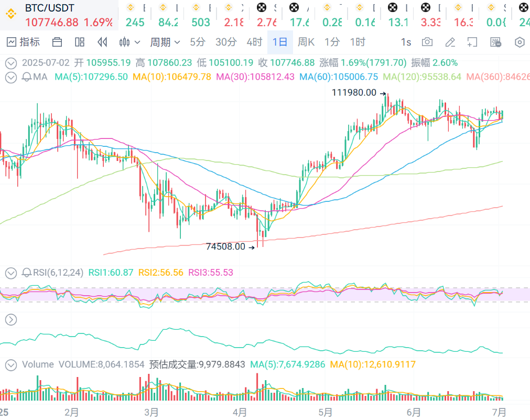Expand the collapsed indicator panel below RSI
530x420 pixels.
click(x=11, y=319)
